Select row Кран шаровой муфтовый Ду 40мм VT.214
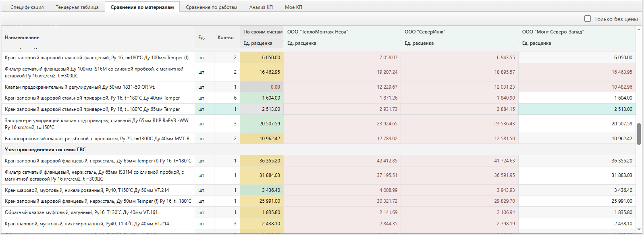 tap(318, 224)
